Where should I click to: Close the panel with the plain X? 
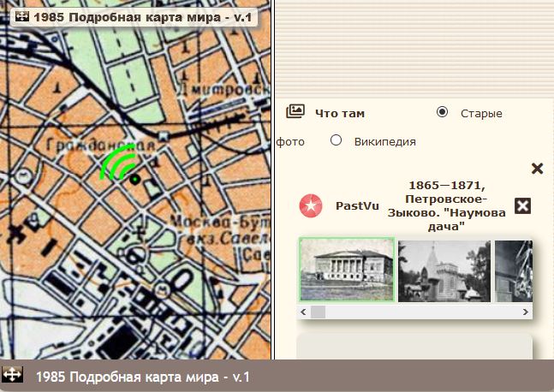pyautogui.click(x=538, y=169)
